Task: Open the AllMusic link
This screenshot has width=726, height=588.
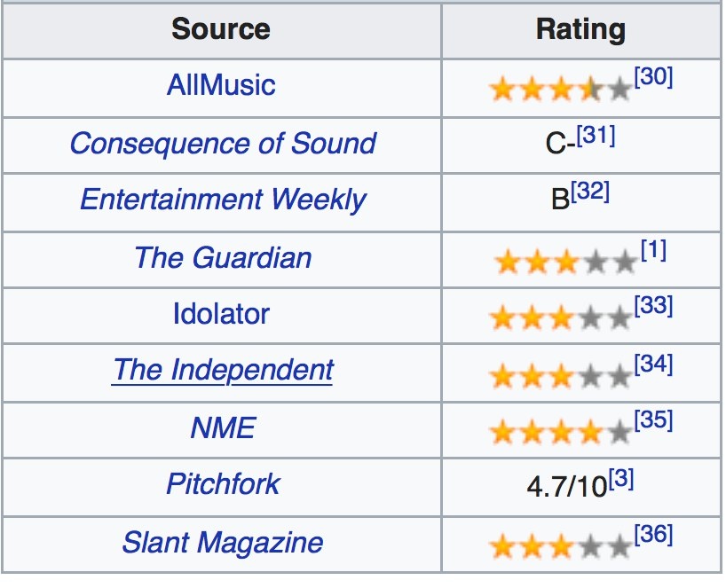Action: [x=221, y=85]
